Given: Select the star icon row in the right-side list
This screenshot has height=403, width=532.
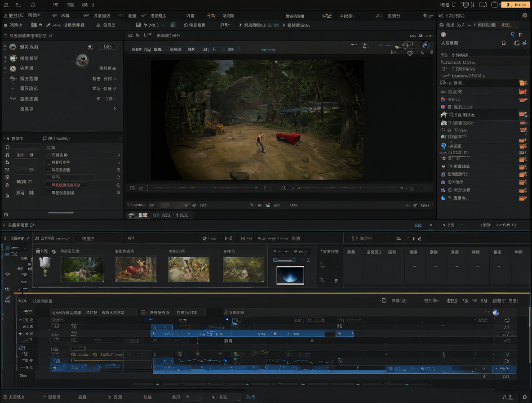Looking at the screenshot, I should (483, 115).
